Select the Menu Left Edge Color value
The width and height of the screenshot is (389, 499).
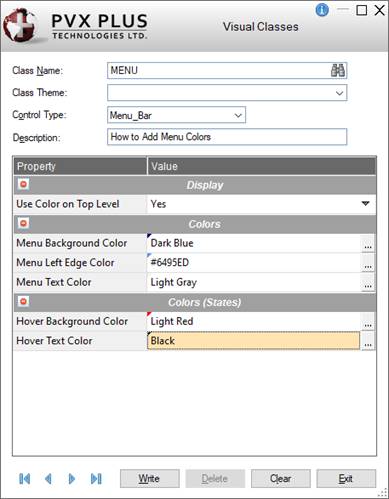(254, 263)
